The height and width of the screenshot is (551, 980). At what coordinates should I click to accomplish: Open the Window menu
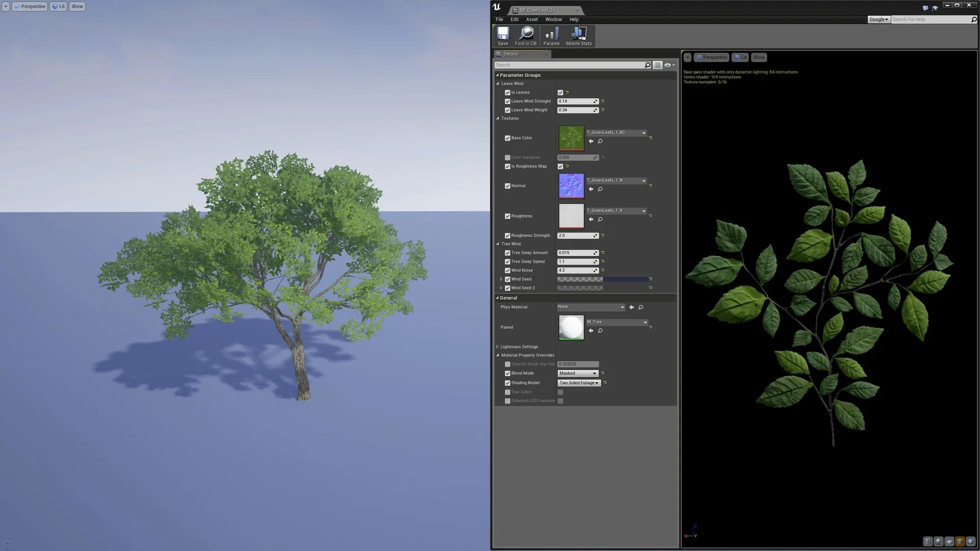coord(553,19)
